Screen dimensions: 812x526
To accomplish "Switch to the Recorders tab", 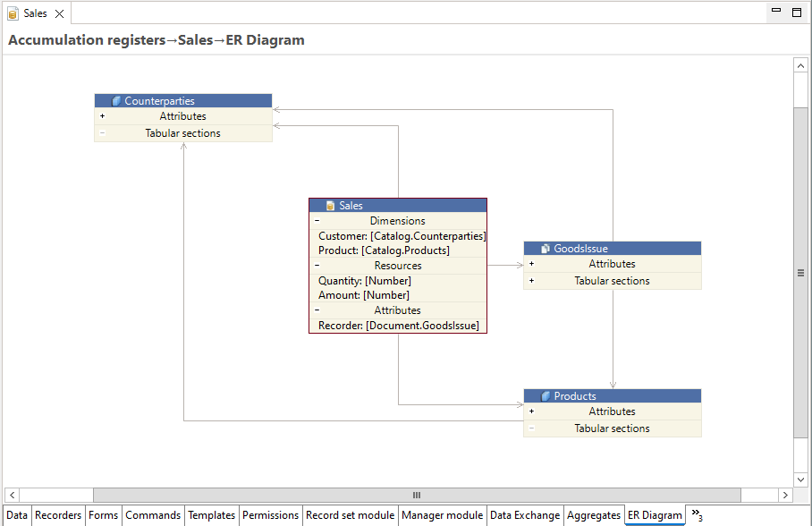I will pyautogui.click(x=58, y=515).
